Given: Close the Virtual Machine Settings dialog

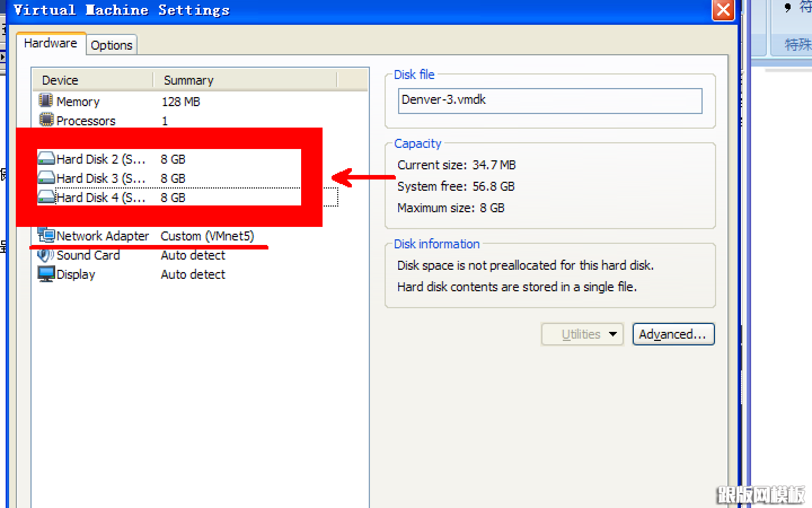Looking at the screenshot, I should [x=723, y=10].
